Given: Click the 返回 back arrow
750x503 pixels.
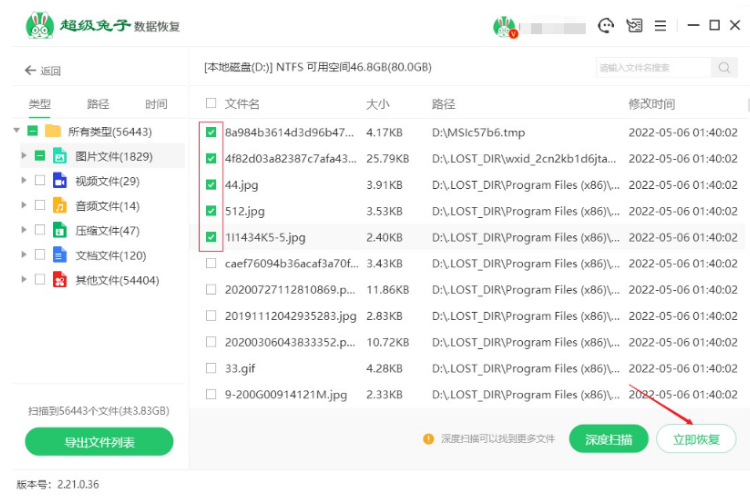Looking at the screenshot, I should pyautogui.click(x=30, y=71).
